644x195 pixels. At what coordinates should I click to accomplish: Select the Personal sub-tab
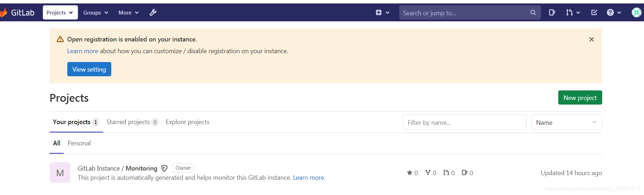point(79,143)
